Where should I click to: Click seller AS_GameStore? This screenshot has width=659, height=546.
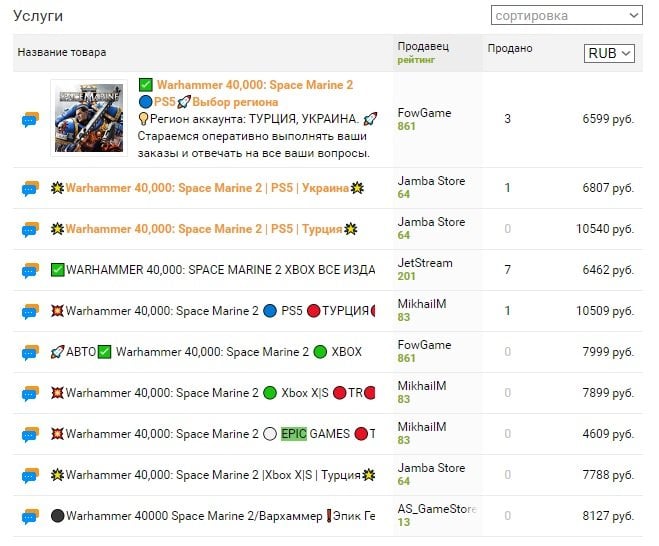[x=437, y=509]
